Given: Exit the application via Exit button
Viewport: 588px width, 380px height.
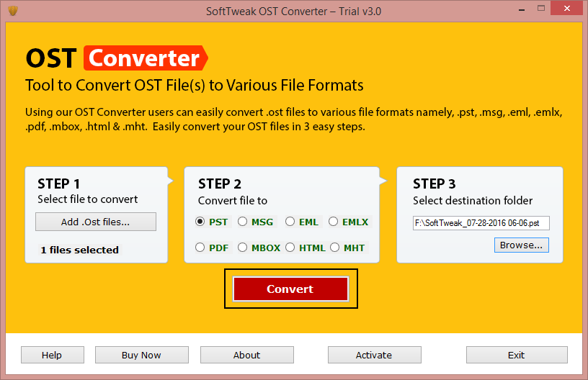Looking at the screenshot, I should tap(517, 355).
